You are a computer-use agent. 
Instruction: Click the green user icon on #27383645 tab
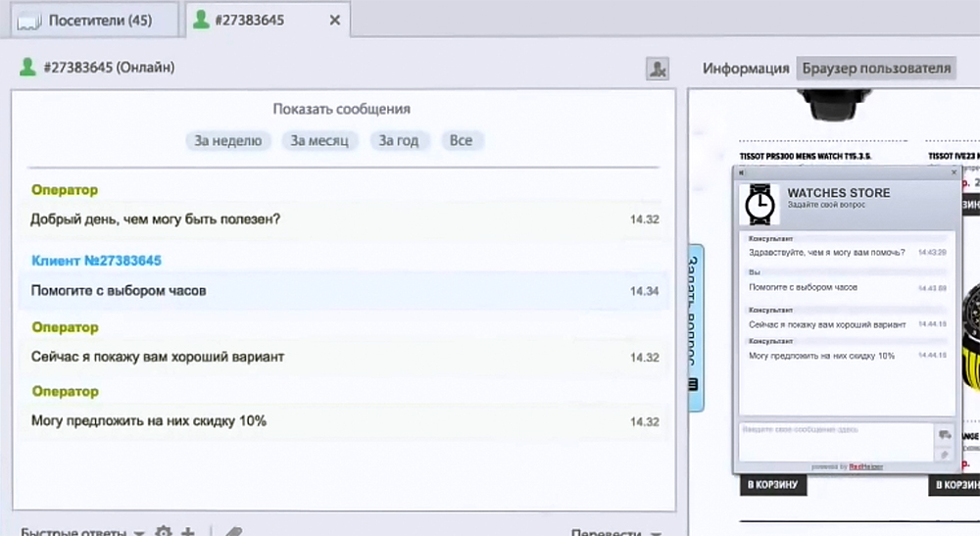[201, 20]
